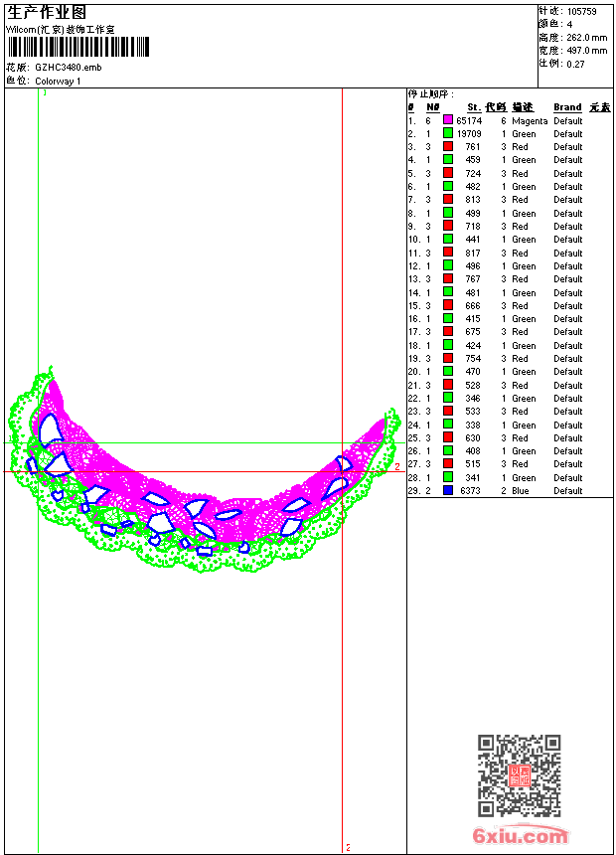Click the barcode under the studio name
This screenshot has height=855, width=616.
77,48
